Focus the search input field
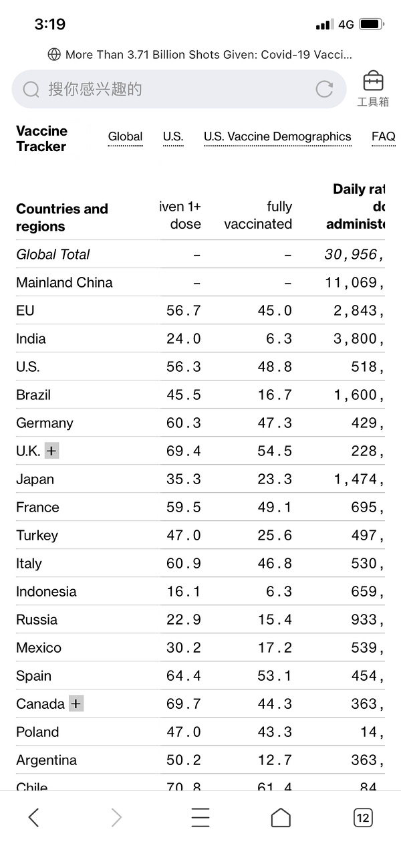Viewport: 401px width, 868px height. click(x=174, y=89)
